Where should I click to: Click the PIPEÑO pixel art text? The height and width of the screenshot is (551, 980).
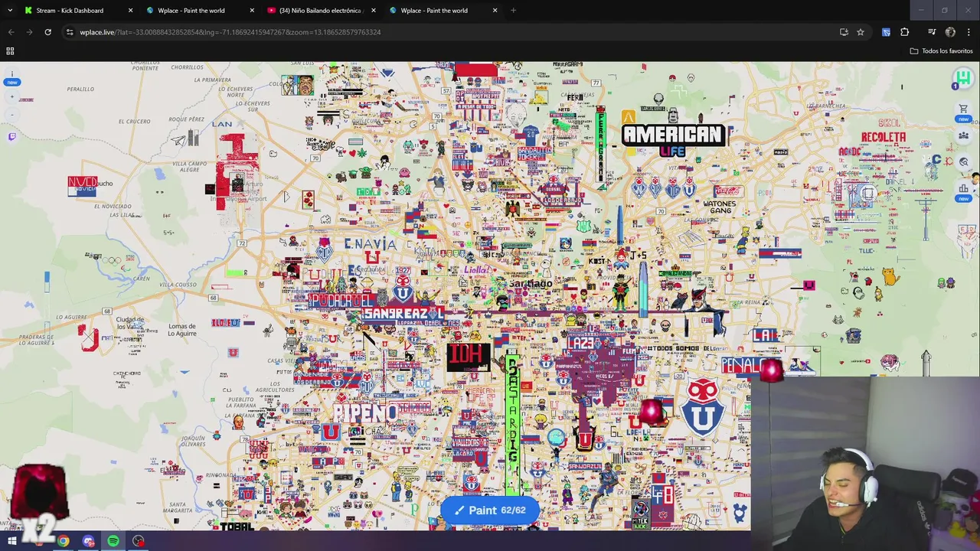365,412
